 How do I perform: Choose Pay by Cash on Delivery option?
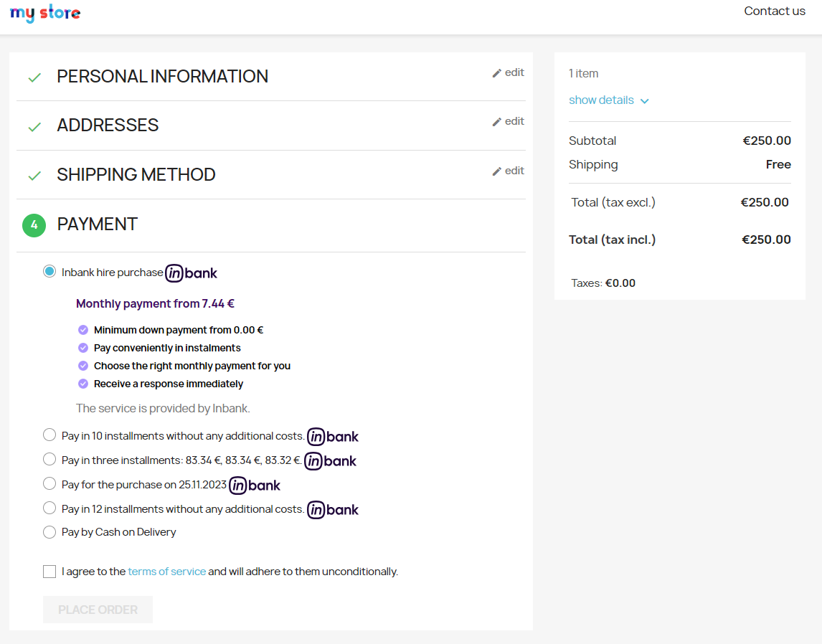click(x=49, y=532)
